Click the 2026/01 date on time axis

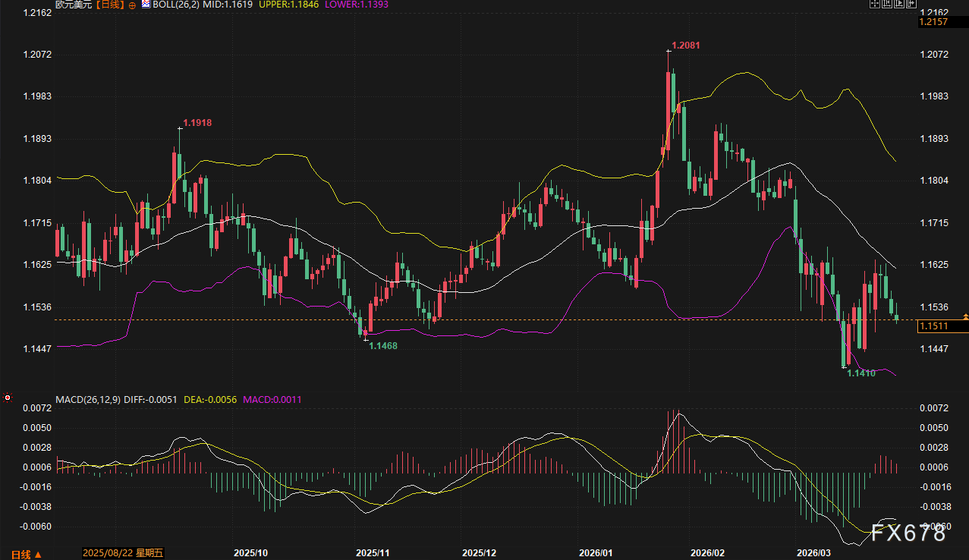point(596,552)
